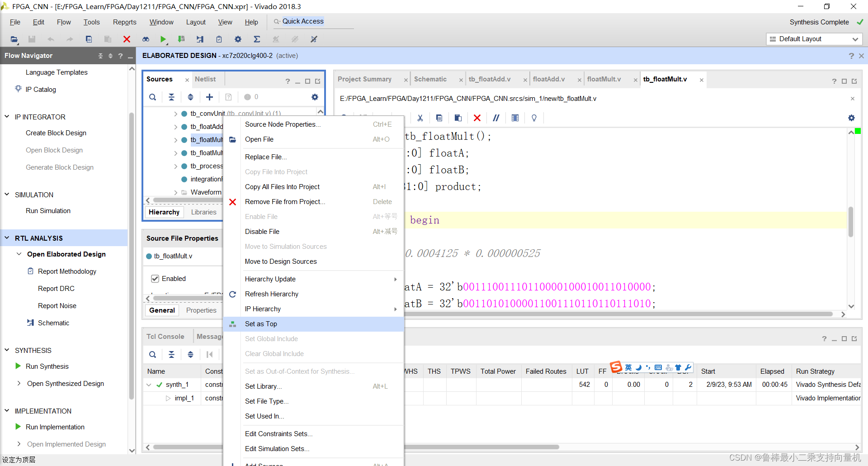The image size is (868, 466).
Task: Select Disable File menu entry
Action: (x=313, y=232)
